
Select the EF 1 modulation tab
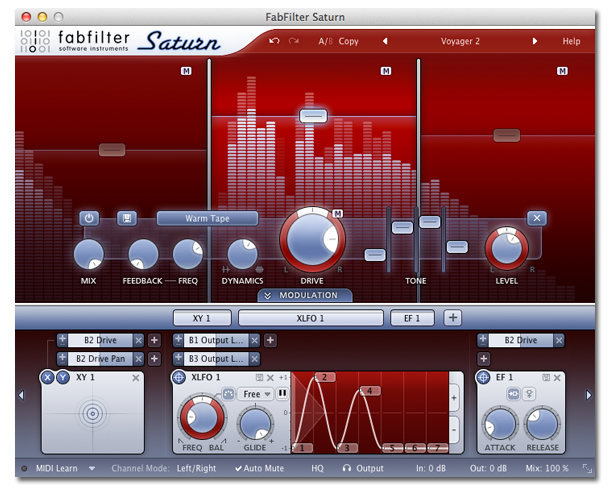412,318
